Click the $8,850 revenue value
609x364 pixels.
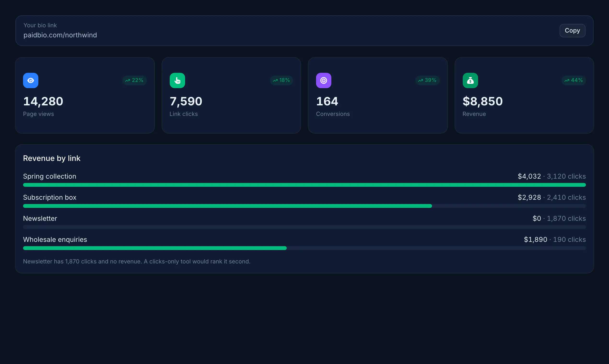(x=483, y=101)
